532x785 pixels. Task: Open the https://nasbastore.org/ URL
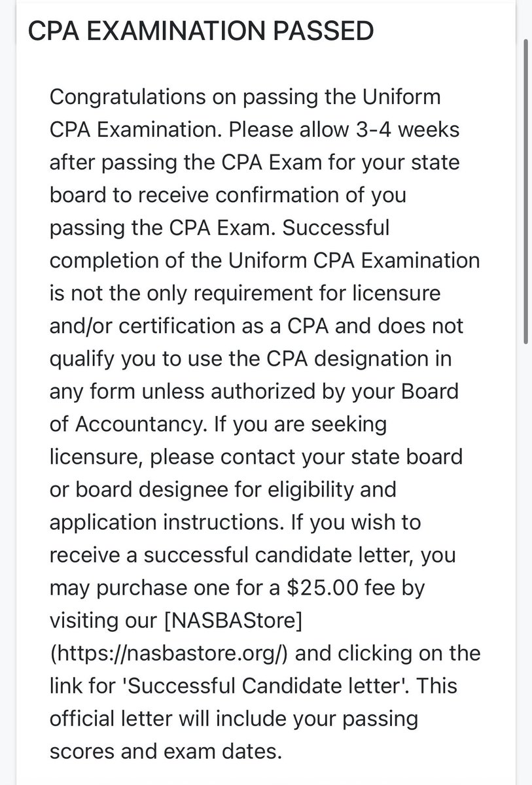175,653
